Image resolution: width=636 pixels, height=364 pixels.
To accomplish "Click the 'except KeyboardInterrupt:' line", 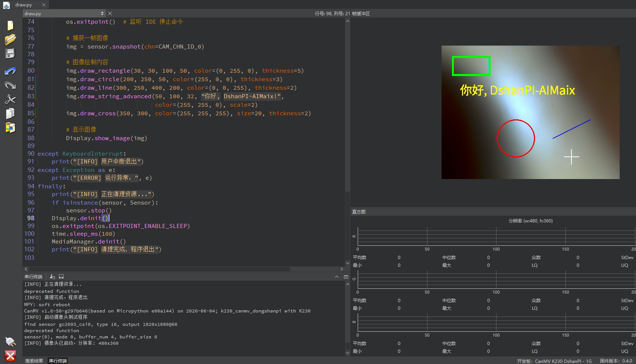I will (x=82, y=153).
